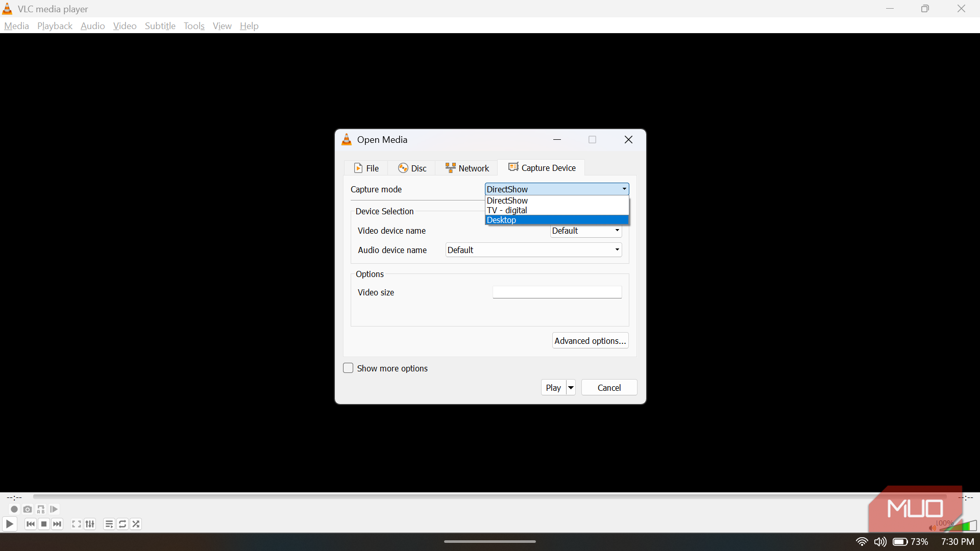Open extended settings equalizer icon
The image size is (980, 551).
90,524
